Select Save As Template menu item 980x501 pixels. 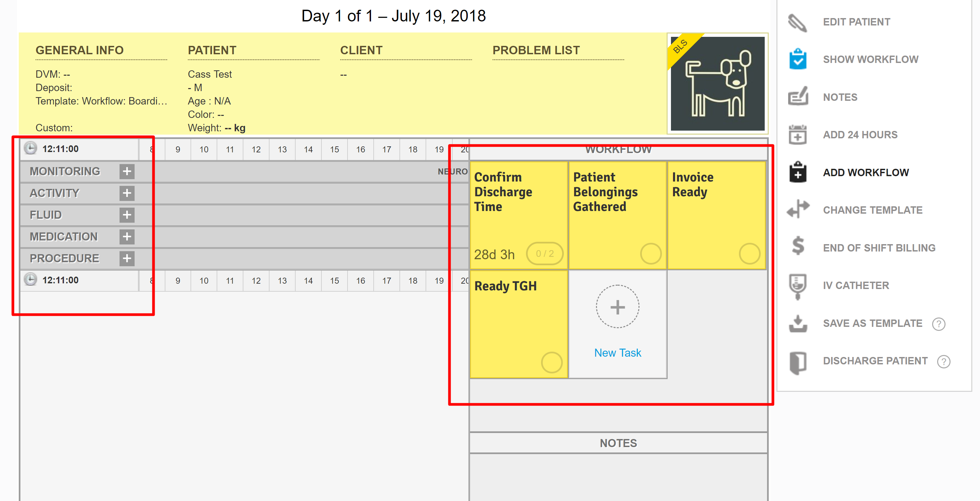click(x=872, y=324)
